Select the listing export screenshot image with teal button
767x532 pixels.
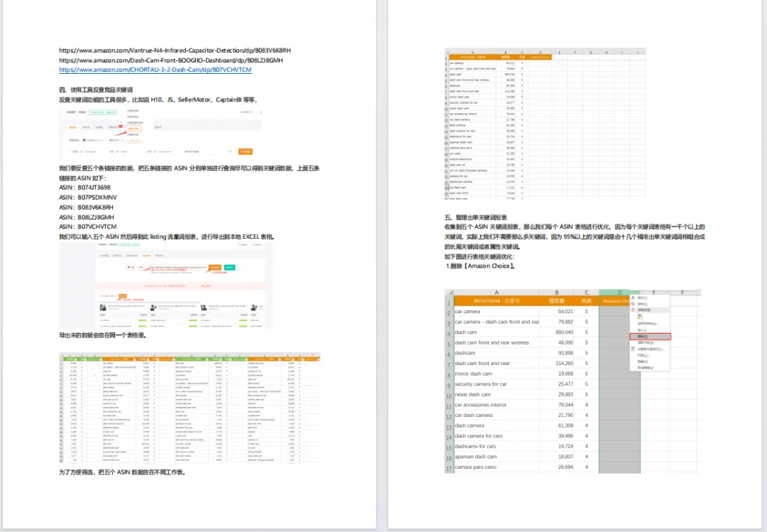pyautogui.click(x=166, y=286)
